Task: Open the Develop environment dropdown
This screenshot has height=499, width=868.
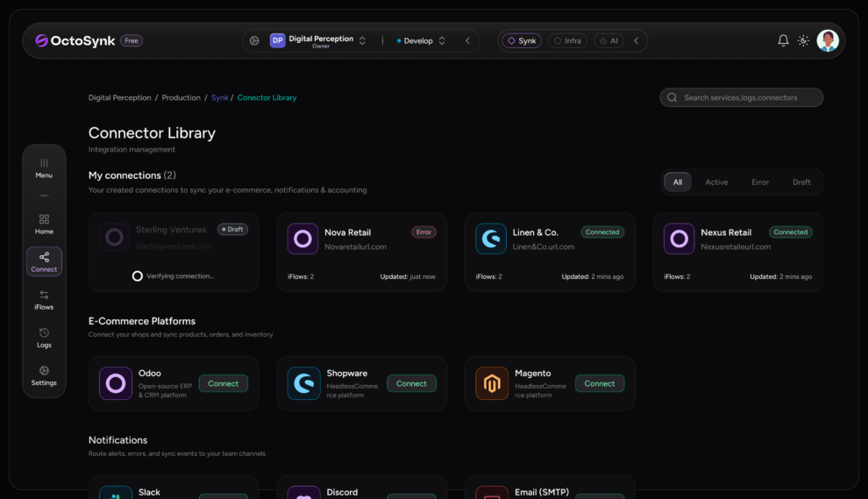Action: 421,40
